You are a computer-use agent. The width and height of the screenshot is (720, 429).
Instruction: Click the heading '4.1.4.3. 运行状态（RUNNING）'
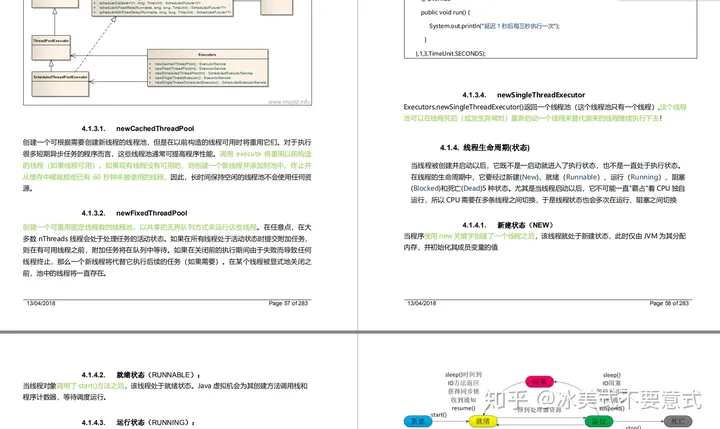pos(138,423)
